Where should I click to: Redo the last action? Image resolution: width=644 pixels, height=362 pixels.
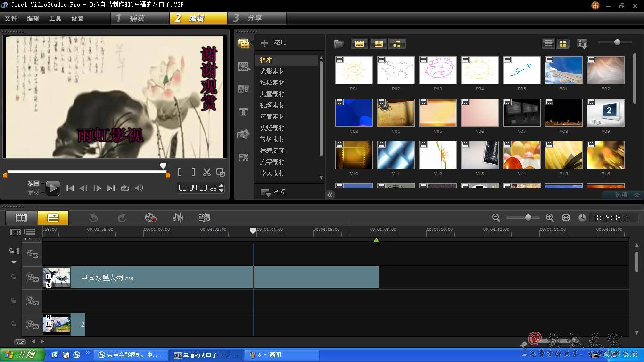122,218
